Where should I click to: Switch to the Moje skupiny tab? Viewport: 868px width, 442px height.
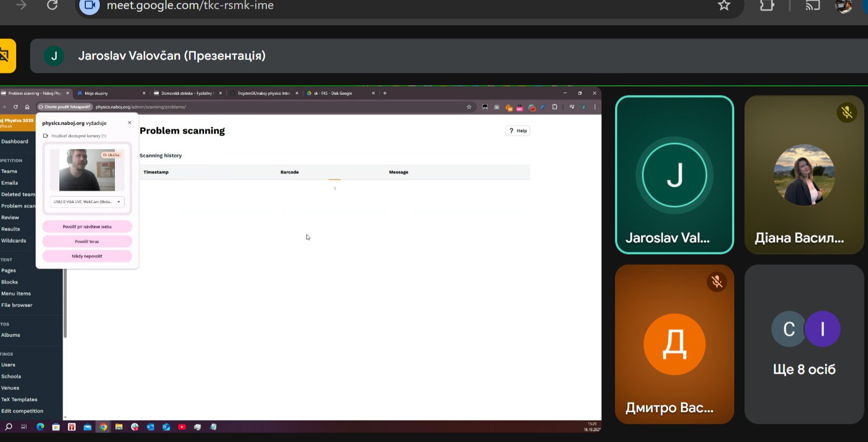(x=111, y=93)
